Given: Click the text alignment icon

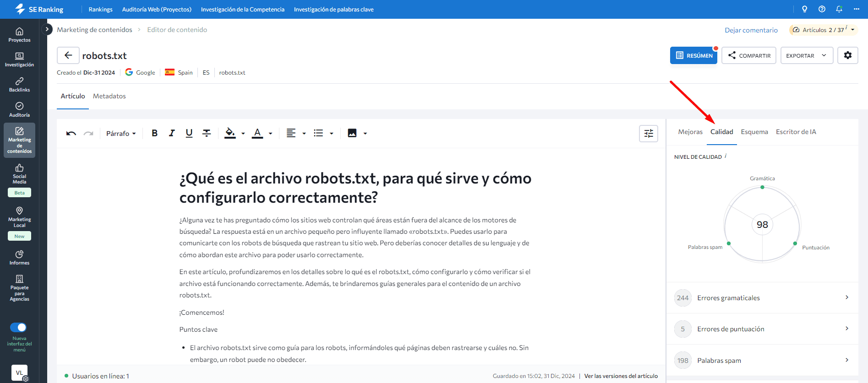Looking at the screenshot, I should (x=291, y=133).
